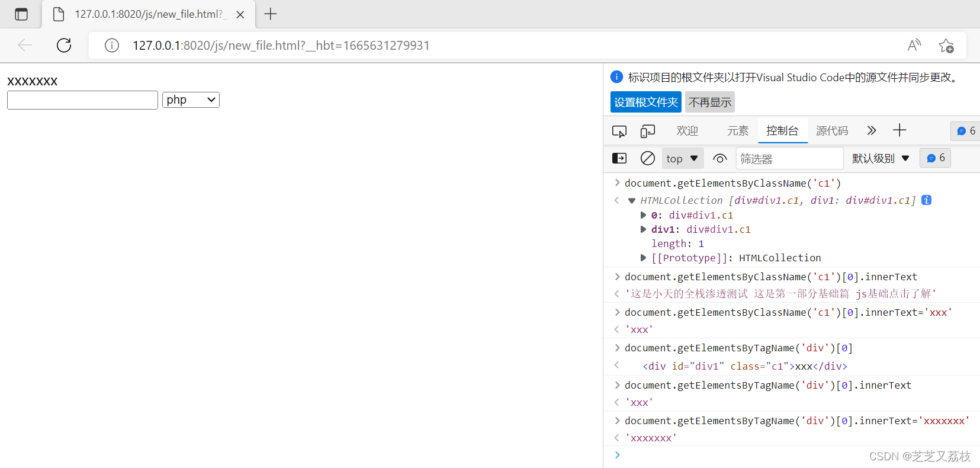Image resolution: width=980 pixels, height=468 pixels.
Task: Open 默认级别 log level dropdown
Action: (x=881, y=158)
